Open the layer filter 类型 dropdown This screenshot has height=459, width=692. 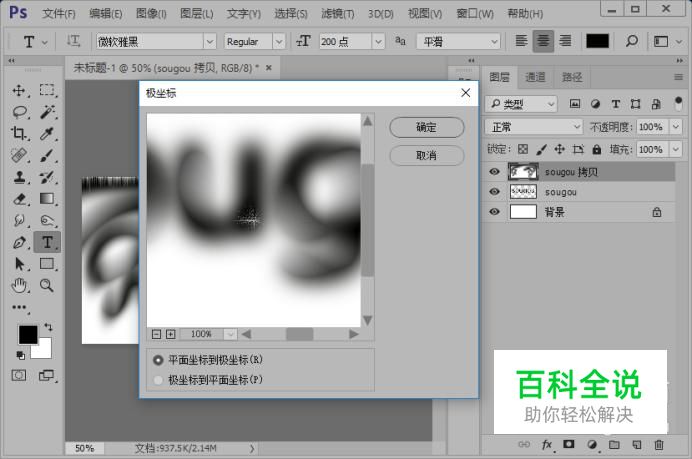click(x=522, y=104)
